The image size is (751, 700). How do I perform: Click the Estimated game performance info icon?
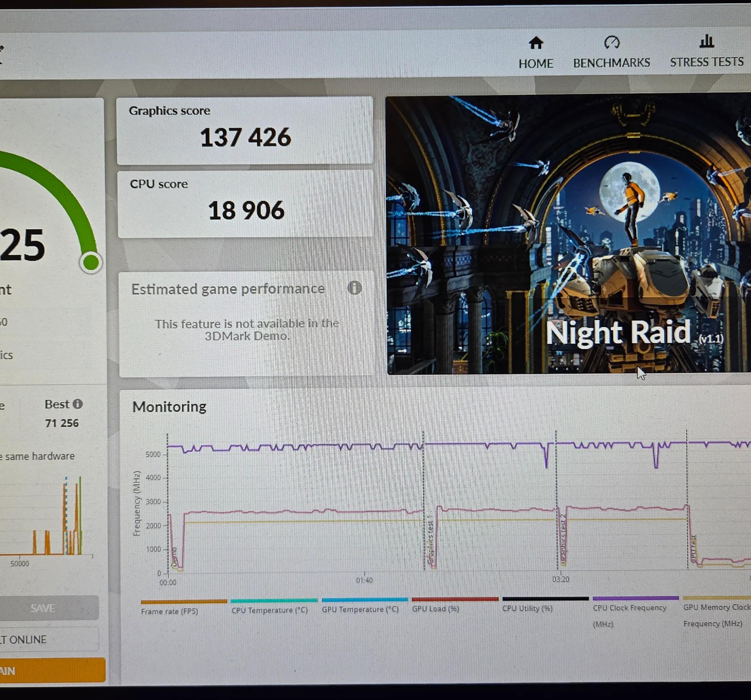coord(354,288)
